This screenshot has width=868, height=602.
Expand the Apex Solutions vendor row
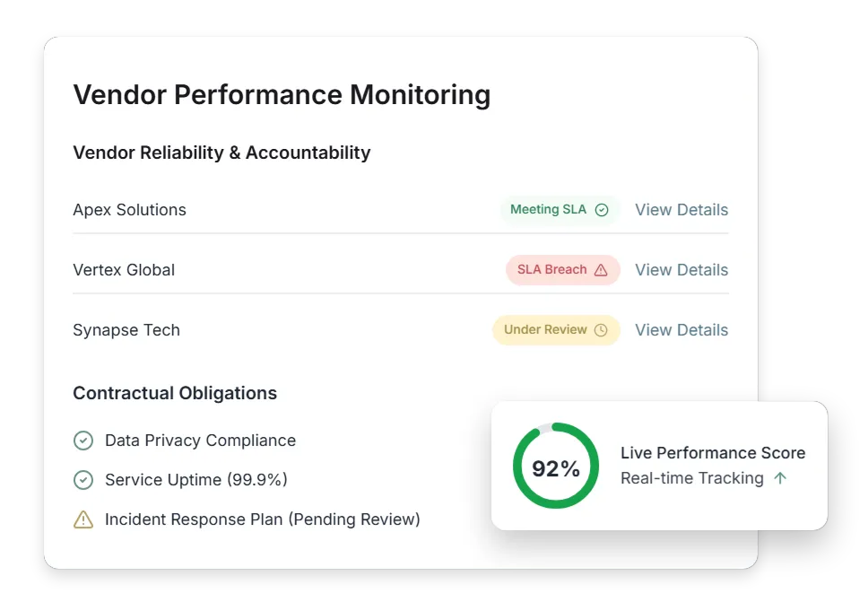pos(129,209)
